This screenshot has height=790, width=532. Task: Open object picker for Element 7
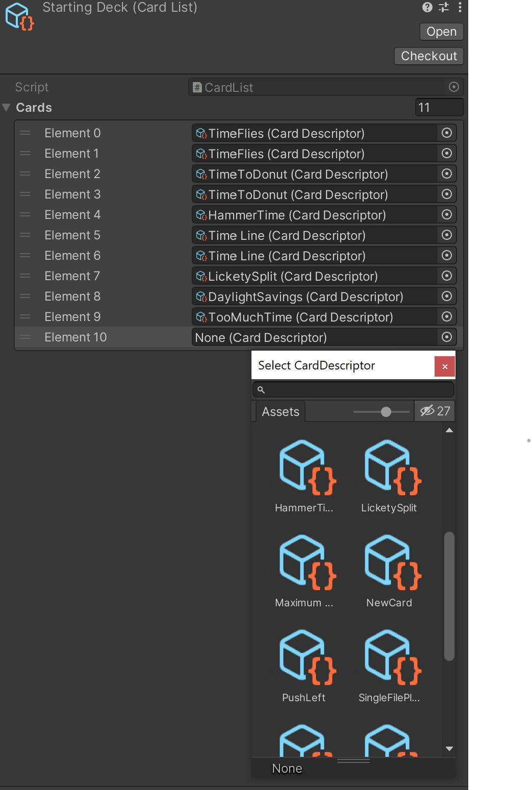(x=447, y=276)
